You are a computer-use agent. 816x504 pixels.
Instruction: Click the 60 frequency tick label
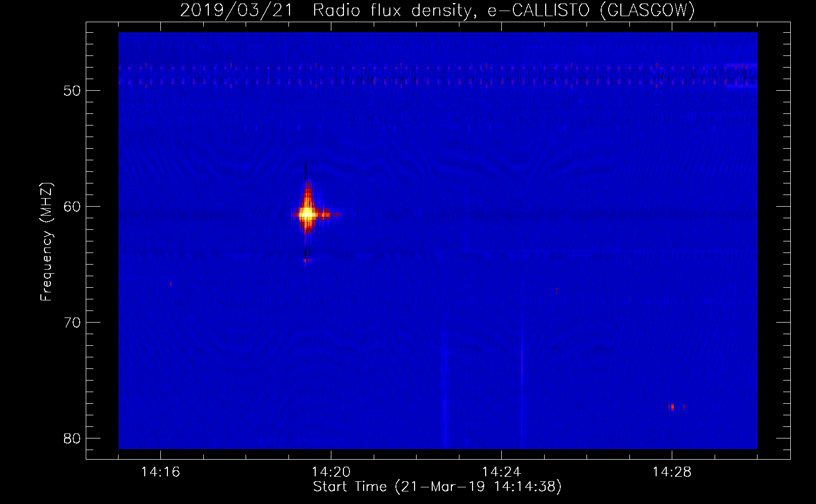(x=73, y=207)
